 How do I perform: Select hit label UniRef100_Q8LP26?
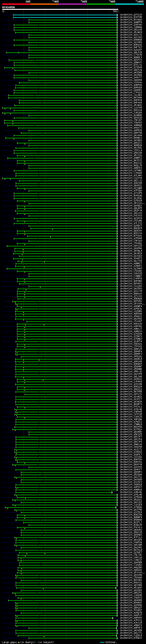click(x=131, y=53)
